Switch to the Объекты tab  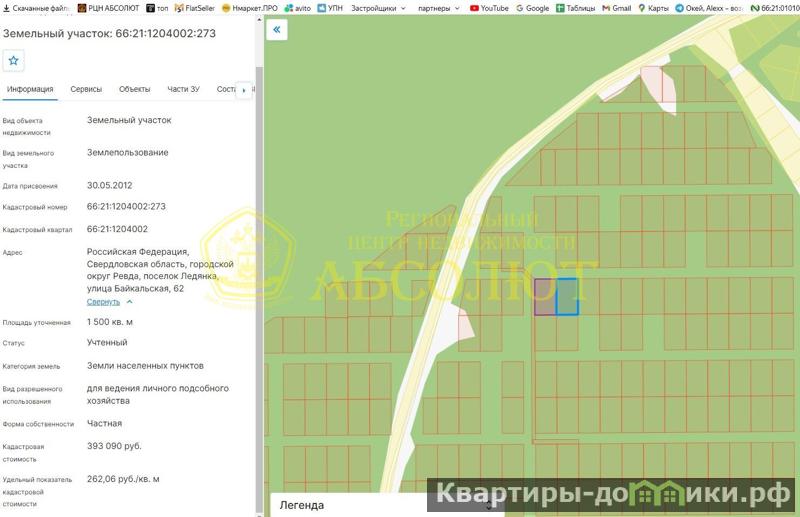(x=134, y=89)
